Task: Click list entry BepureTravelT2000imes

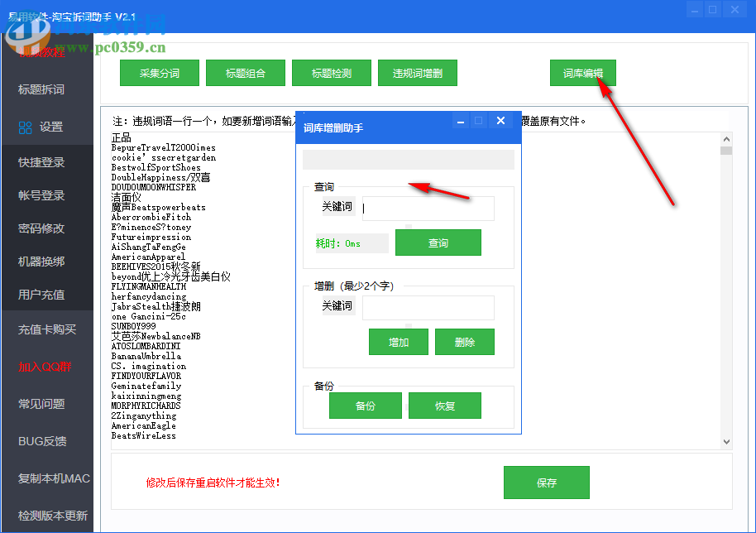Action: click(164, 147)
